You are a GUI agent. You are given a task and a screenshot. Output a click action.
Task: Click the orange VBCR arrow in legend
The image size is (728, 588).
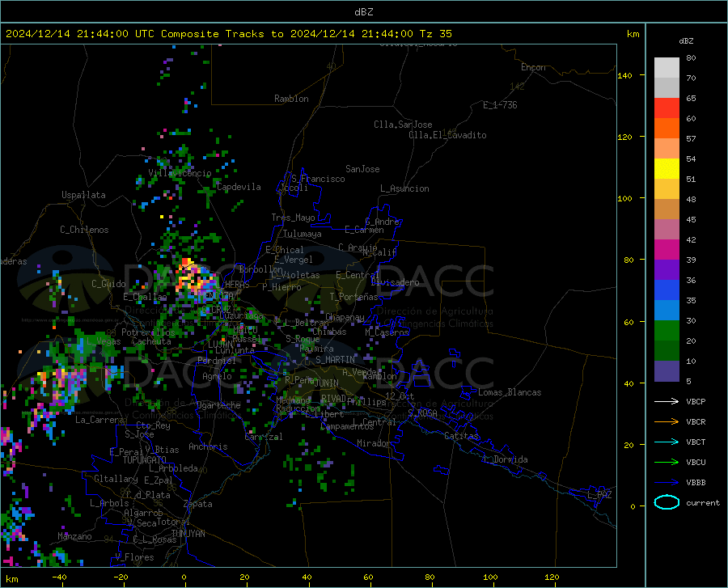pos(667,422)
